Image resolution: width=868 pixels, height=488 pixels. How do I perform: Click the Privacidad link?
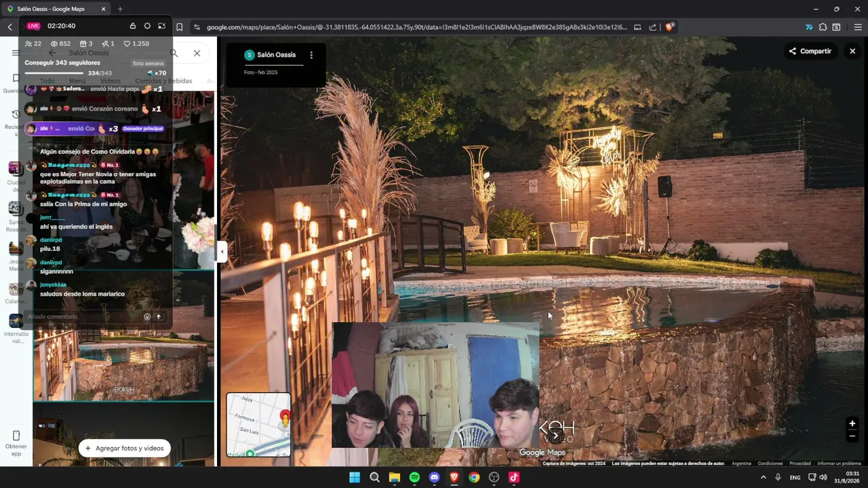click(x=800, y=464)
